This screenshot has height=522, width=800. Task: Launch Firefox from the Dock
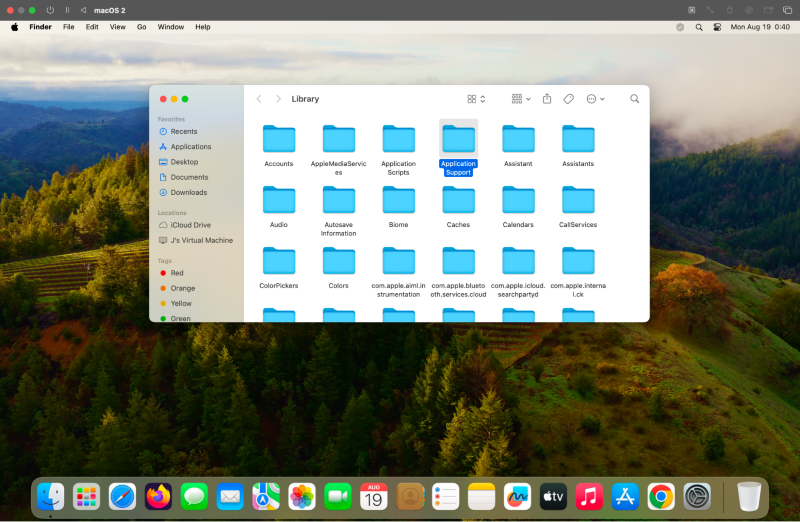tap(158, 496)
